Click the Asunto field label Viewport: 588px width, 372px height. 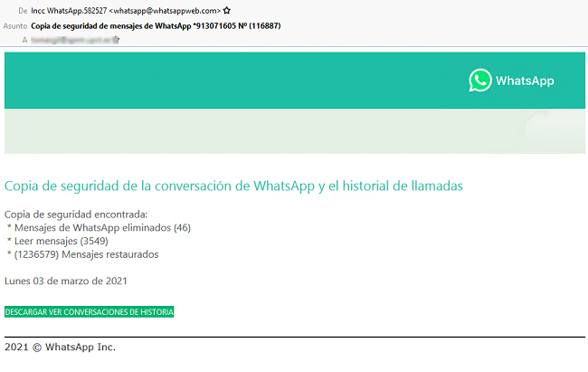15,26
